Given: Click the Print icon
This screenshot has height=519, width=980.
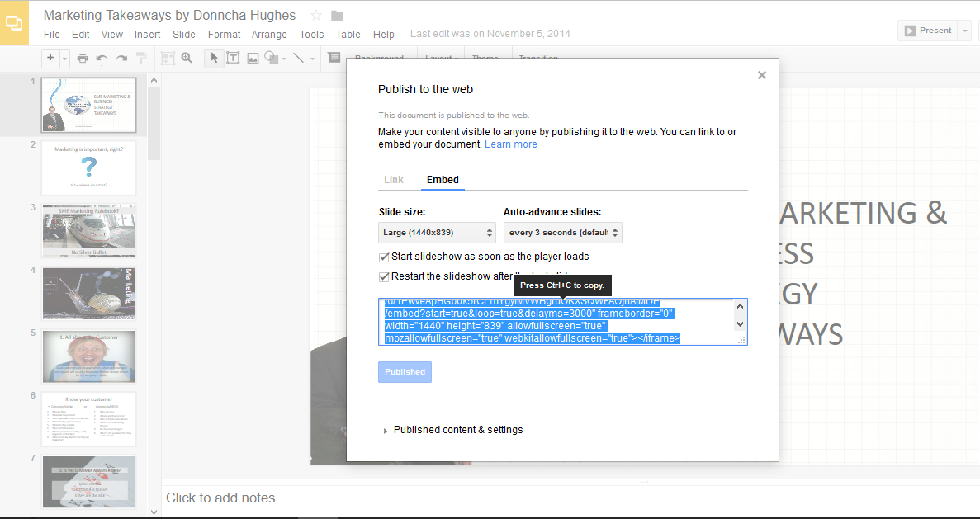Looking at the screenshot, I should (83, 58).
